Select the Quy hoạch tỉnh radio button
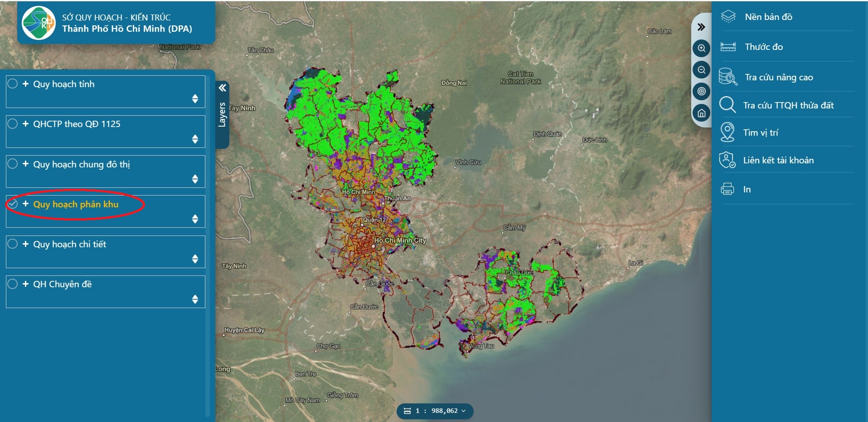Image resolution: width=868 pixels, height=422 pixels. point(13,83)
